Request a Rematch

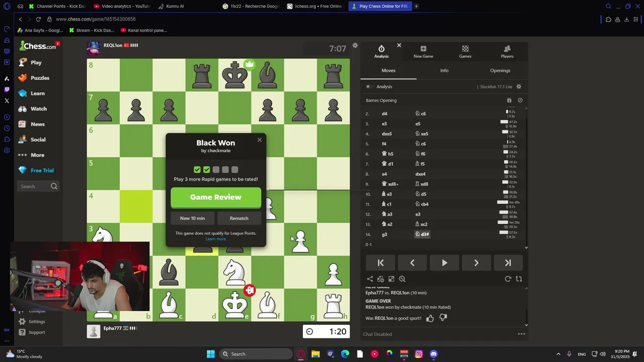(x=239, y=218)
